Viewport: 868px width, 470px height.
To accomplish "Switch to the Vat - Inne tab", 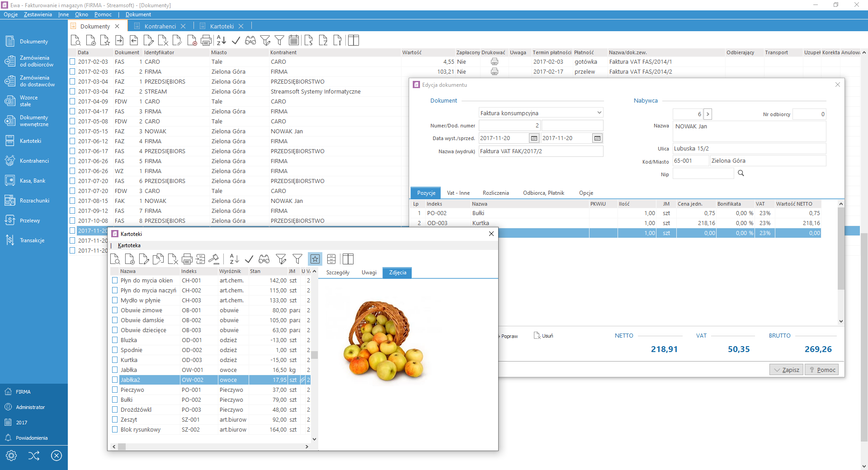I will 458,193.
